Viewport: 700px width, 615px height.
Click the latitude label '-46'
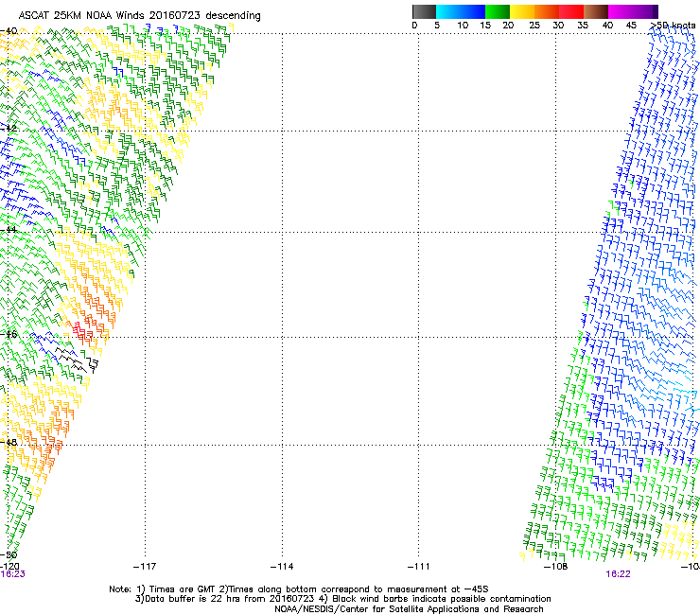pos(9,334)
